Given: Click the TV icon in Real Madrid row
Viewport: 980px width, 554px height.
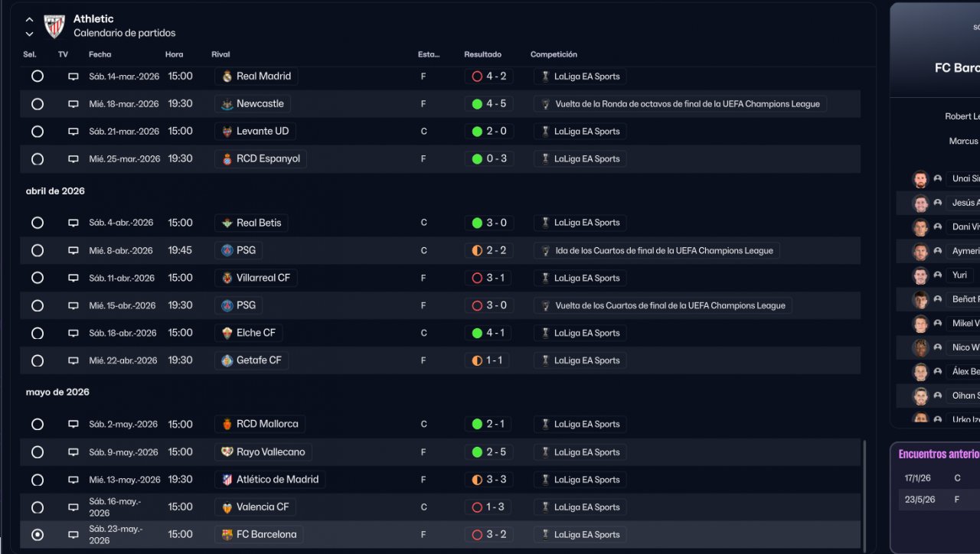Looking at the screenshot, I should (73, 77).
